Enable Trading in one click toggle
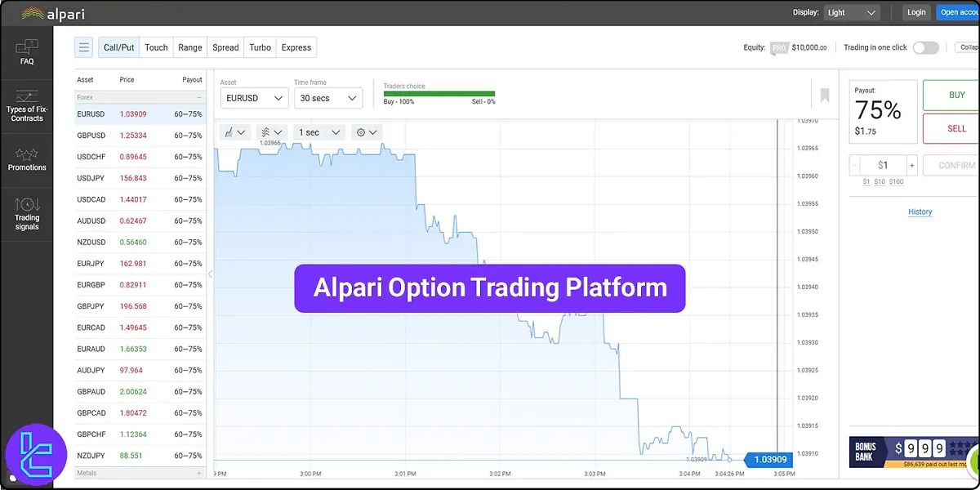Viewport: 980px width, 490px height. [925, 47]
